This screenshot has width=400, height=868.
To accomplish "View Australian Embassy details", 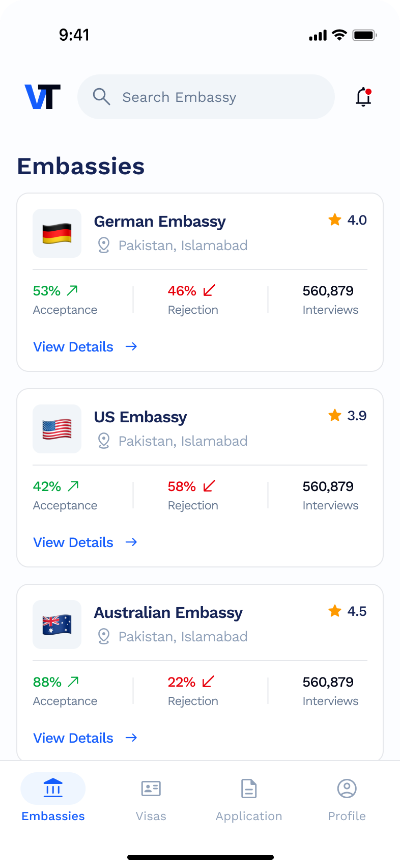I will point(73,738).
